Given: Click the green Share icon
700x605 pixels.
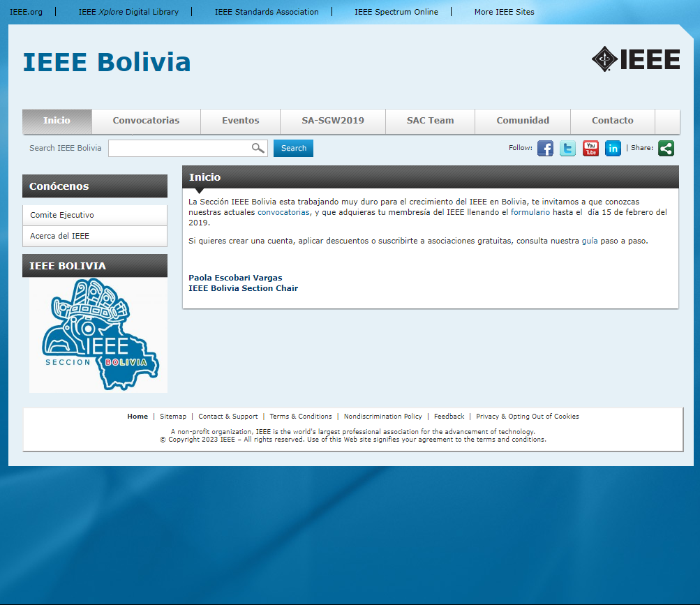Looking at the screenshot, I should click(x=666, y=148).
